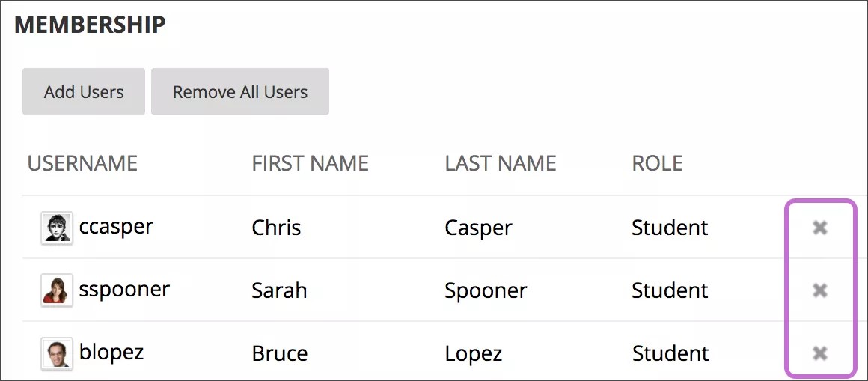
Task: Click the Student role in Bruce's row
Action: [x=670, y=353]
